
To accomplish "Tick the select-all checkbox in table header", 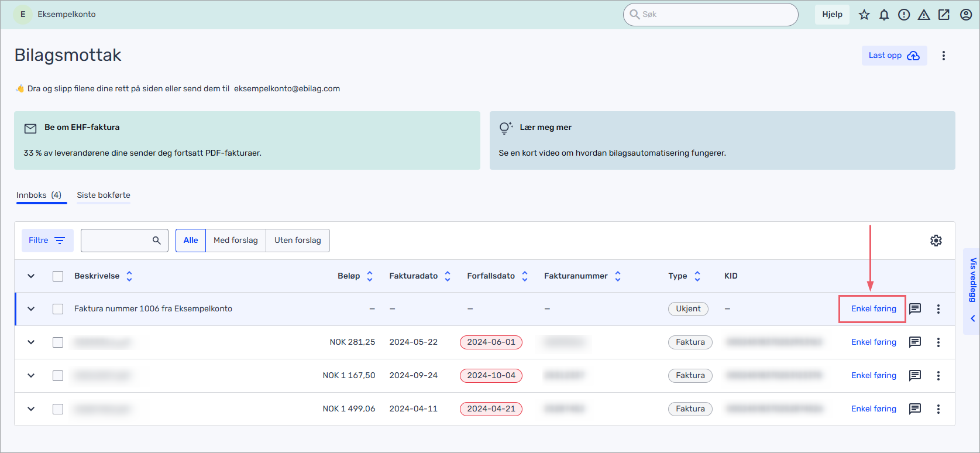I will 58,276.
